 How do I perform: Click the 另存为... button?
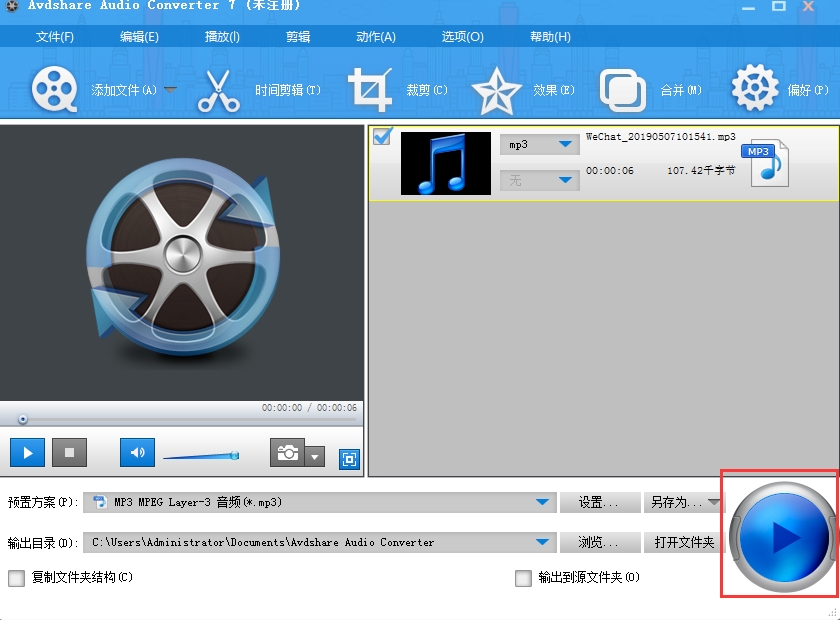click(684, 502)
